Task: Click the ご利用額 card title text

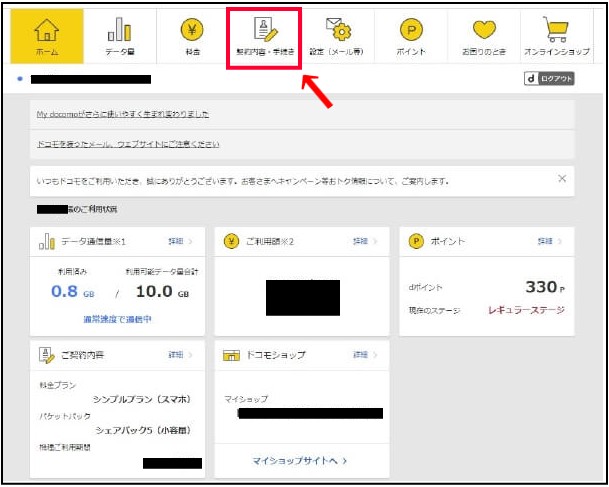Action: pos(270,241)
